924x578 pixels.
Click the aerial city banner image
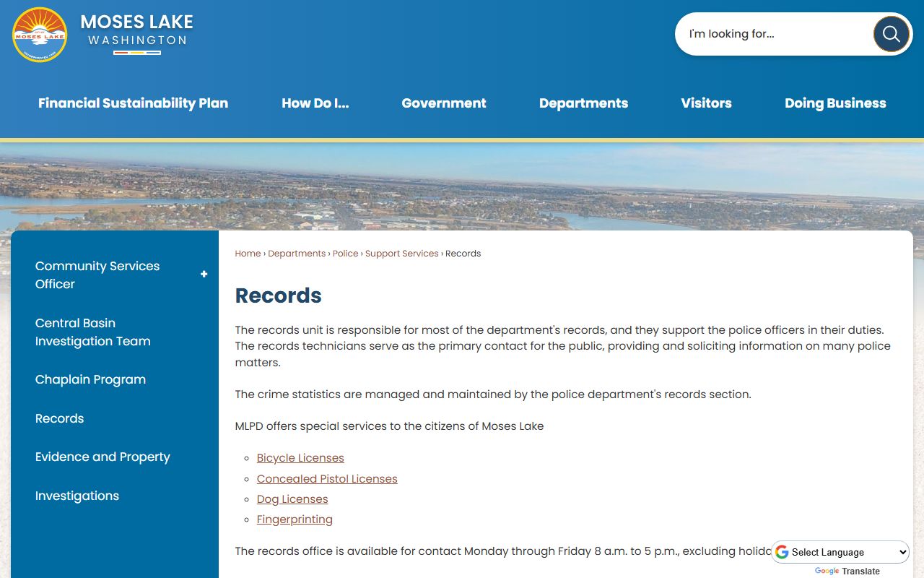coord(462,186)
